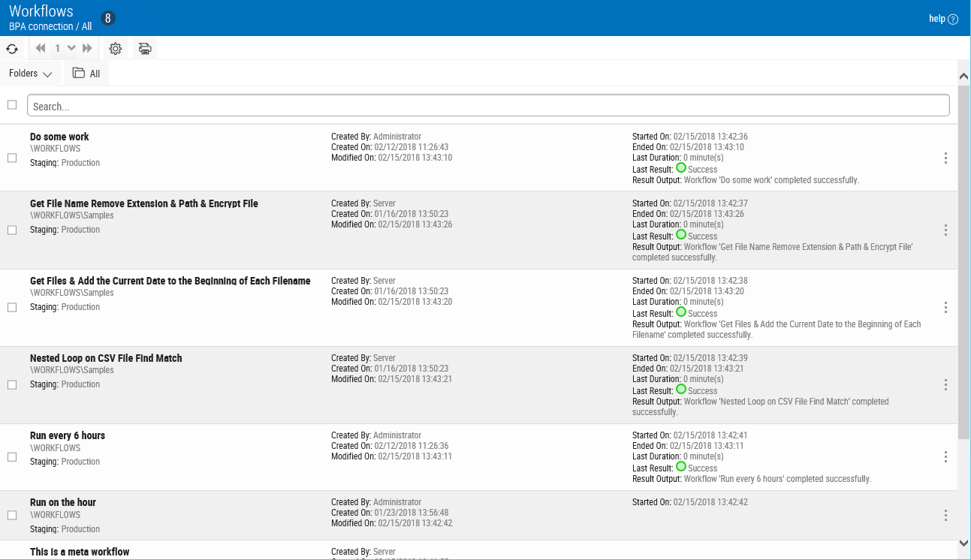The image size is (971, 560).
Task: Select the All folder tab
Action: pyautogui.click(x=86, y=74)
